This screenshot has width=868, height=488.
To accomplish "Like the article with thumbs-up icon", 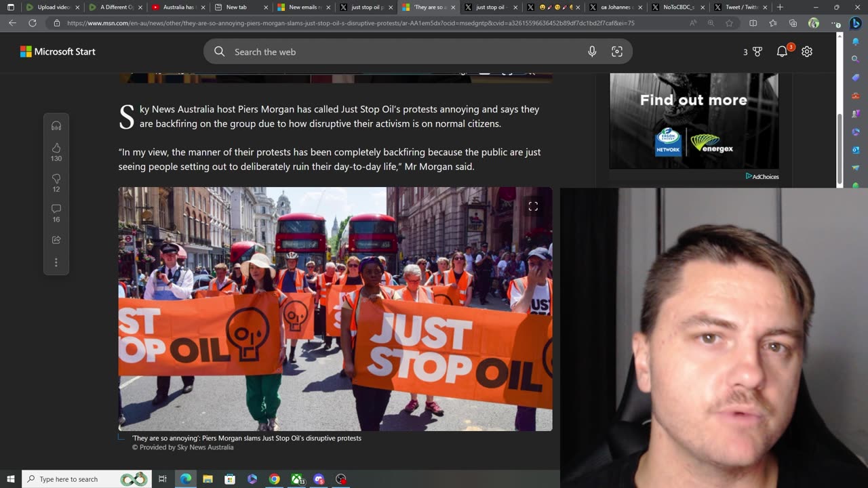I will [56, 148].
